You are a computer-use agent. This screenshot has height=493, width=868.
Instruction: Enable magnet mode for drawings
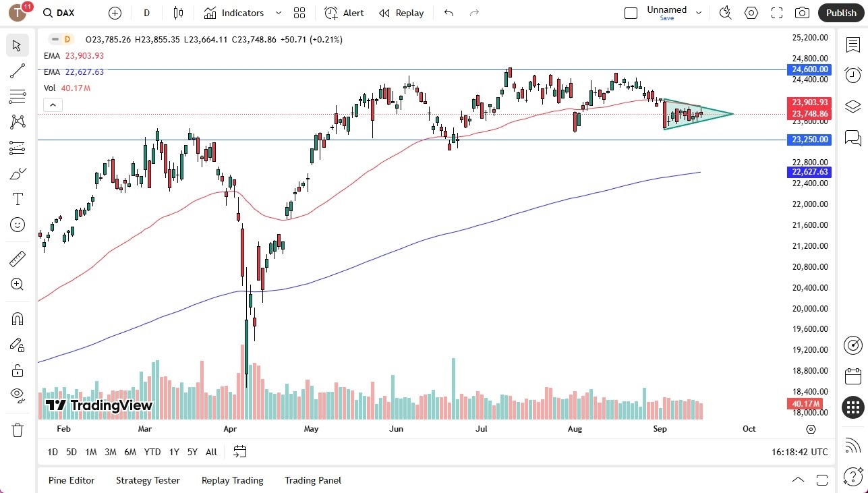click(x=17, y=318)
